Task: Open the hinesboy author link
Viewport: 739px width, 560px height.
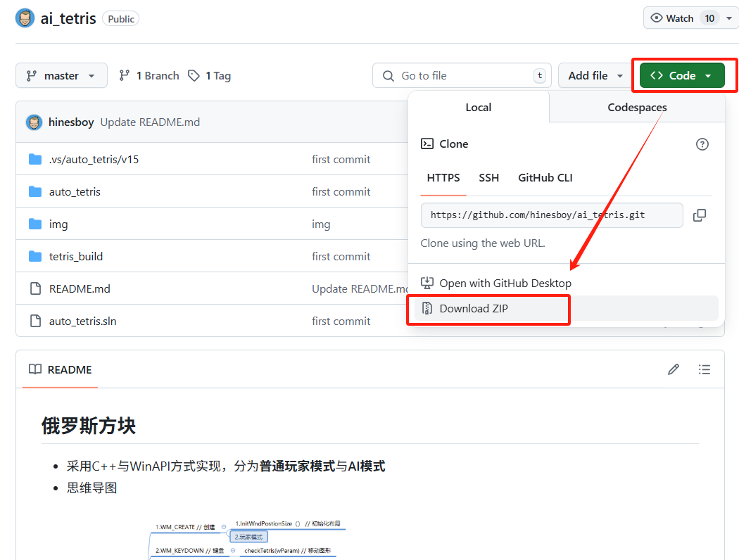Action: pos(71,122)
